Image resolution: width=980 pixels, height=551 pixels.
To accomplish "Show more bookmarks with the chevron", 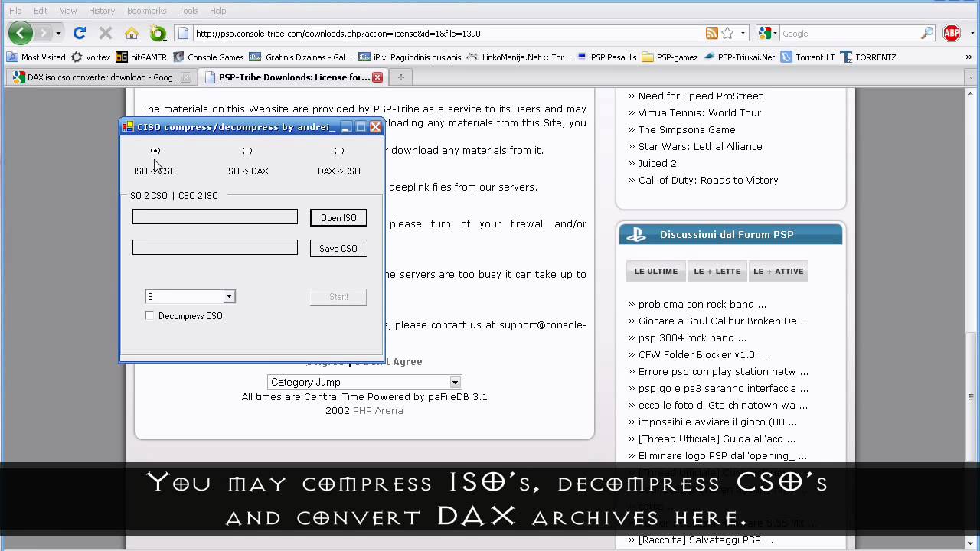I will point(969,57).
